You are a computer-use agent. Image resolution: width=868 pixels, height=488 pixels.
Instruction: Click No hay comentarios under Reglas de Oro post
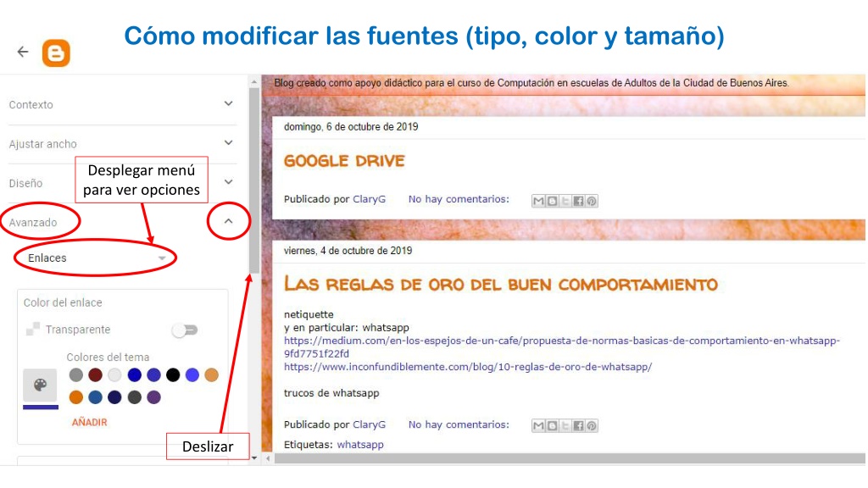459,424
